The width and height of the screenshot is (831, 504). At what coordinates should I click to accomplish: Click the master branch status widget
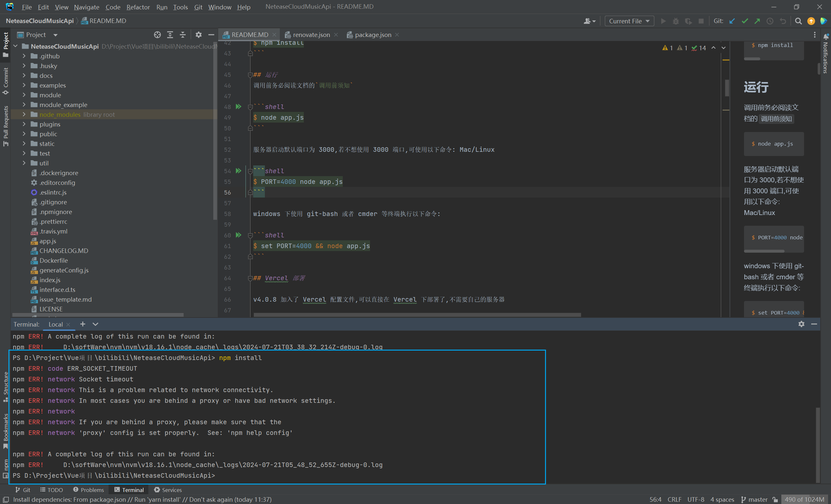coord(754,499)
